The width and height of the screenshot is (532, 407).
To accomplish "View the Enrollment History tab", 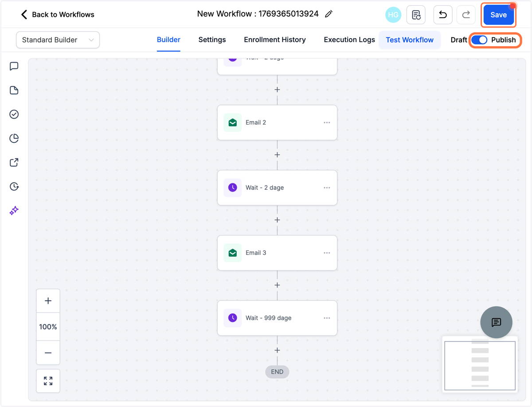I will pos(275,40).
